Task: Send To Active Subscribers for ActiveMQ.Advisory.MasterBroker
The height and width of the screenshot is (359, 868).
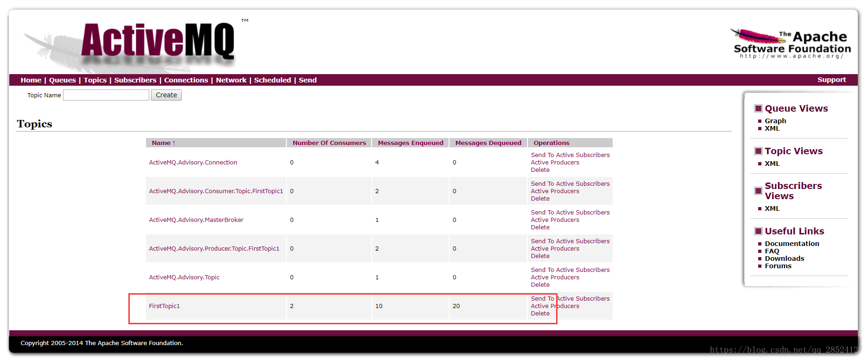Action: (x=570, y=212)
